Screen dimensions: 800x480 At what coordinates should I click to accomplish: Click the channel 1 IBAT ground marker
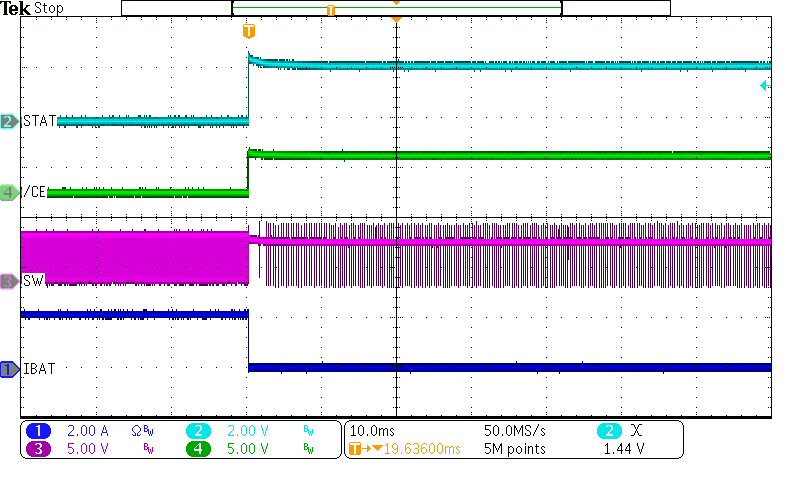coord(9,369)
